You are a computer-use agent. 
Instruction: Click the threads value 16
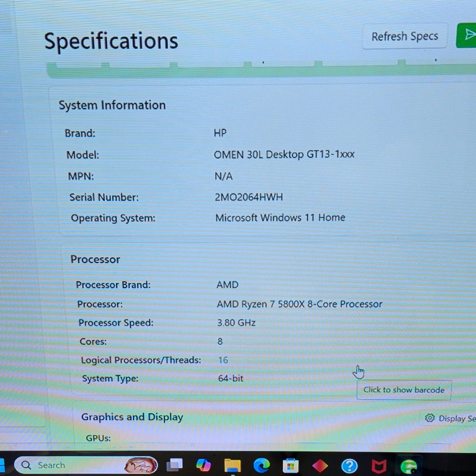click(223, 360)
